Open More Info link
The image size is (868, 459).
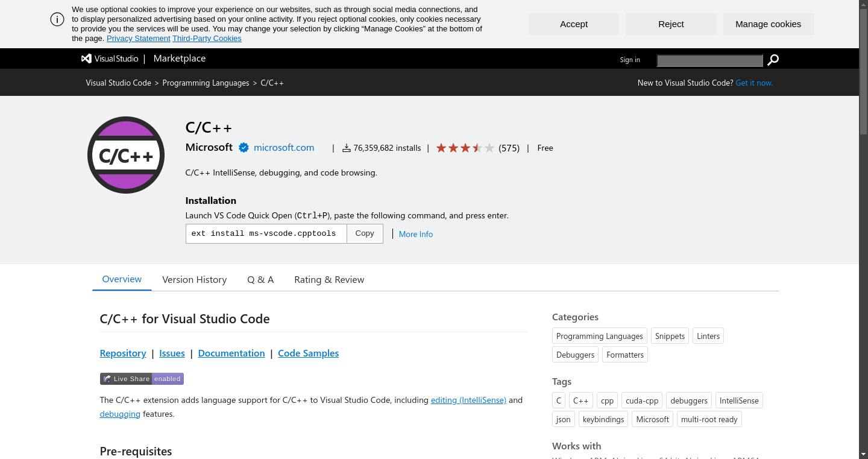(416, 234)
